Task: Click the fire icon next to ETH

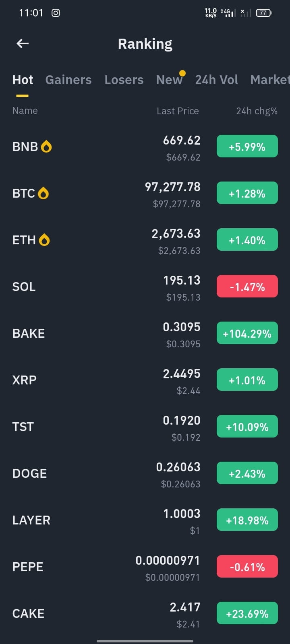Action: click(44, 240)
